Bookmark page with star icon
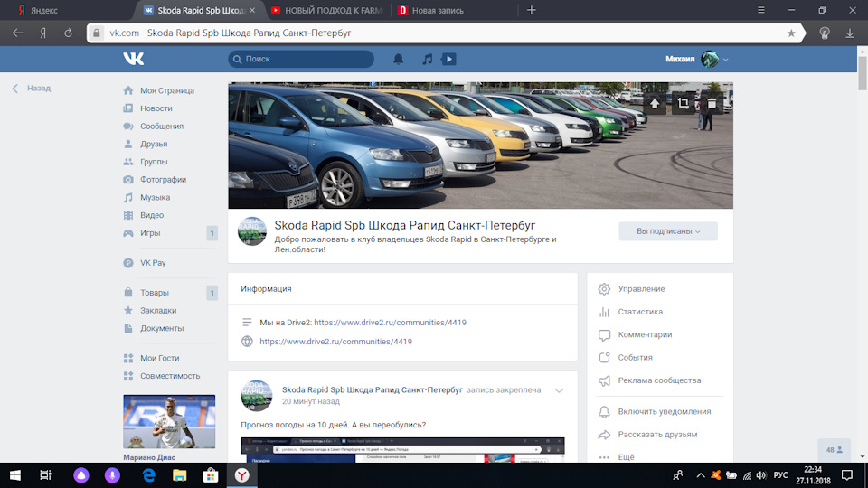 click(x=791, y=33)
